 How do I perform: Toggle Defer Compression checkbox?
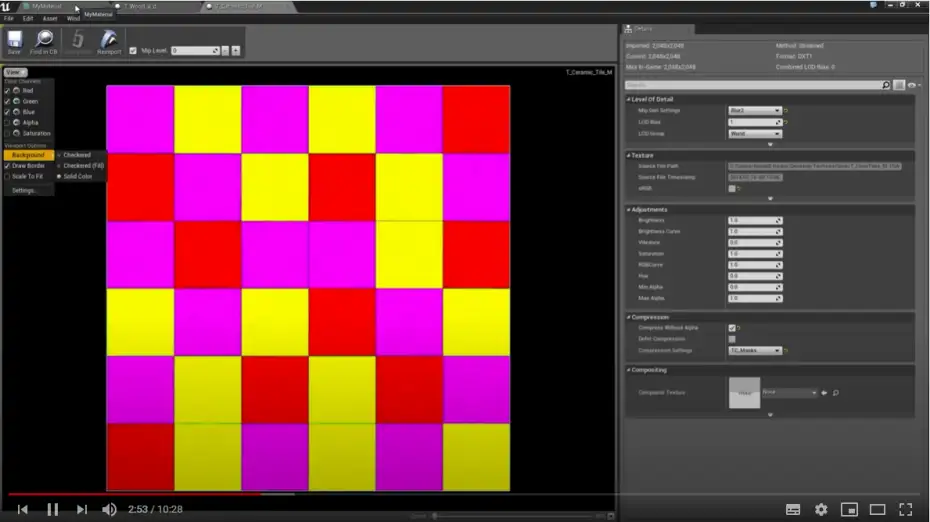[x=732, y=339]
